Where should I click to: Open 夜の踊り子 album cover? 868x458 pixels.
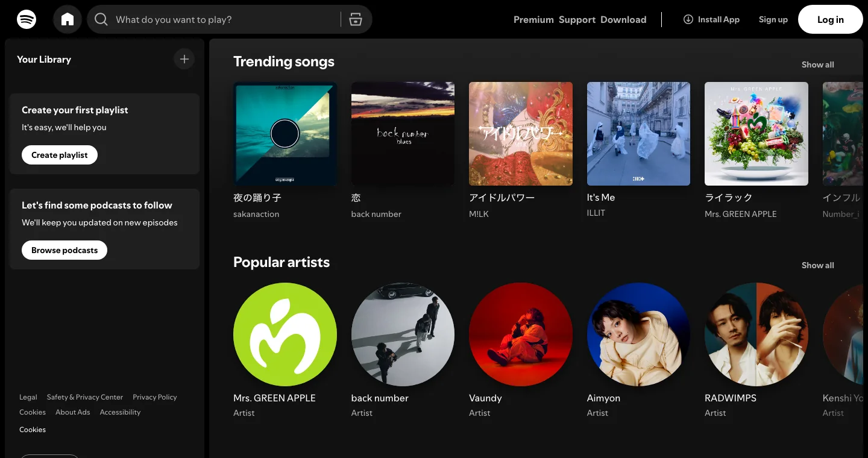click(285, 134)
